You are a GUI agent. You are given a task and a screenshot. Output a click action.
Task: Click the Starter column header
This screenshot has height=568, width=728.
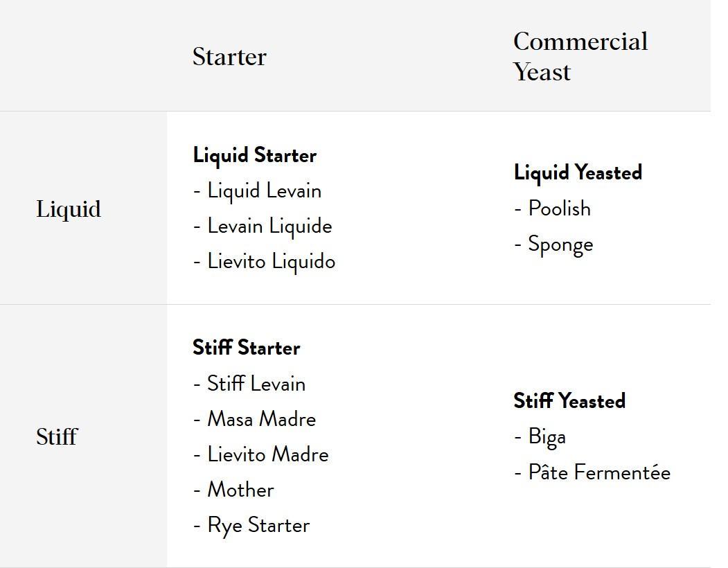pos(229,57)
